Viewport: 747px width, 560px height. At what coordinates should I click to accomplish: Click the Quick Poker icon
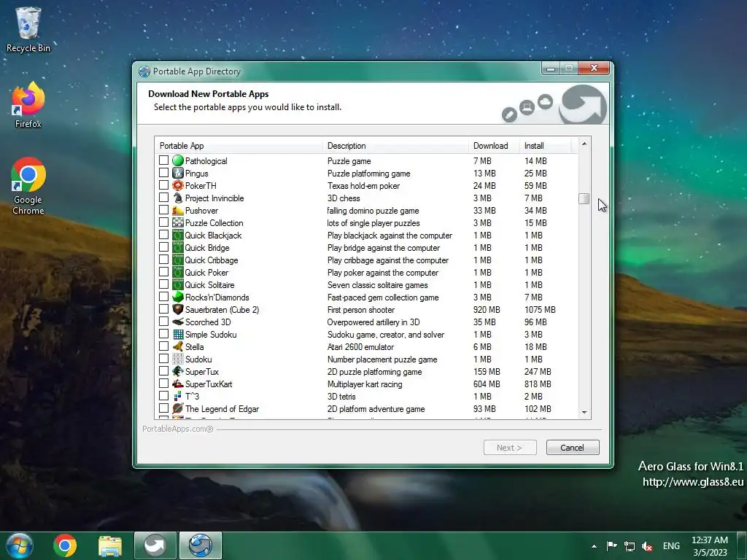coord(178,273)
